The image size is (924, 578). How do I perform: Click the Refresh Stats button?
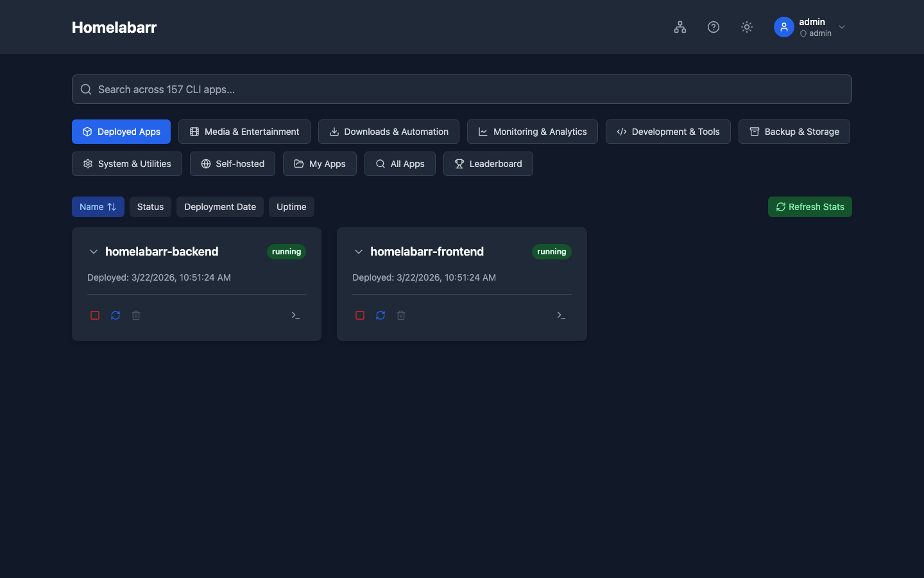coord(810,207)
